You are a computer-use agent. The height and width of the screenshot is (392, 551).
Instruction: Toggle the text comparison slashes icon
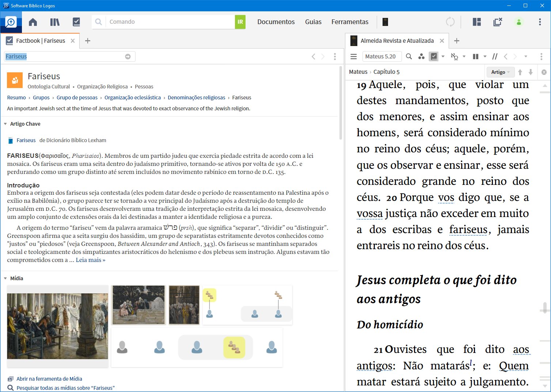(x=495, y=57)
